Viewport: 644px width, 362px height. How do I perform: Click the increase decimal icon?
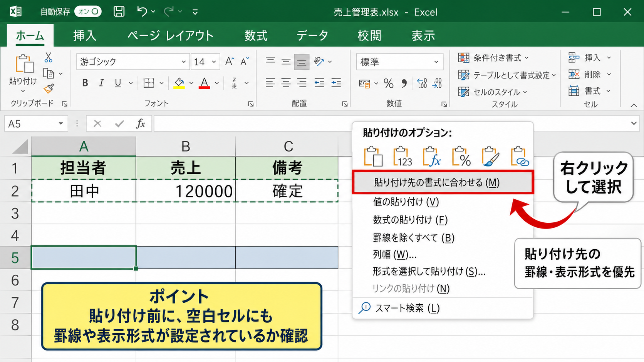pos(422,83)
